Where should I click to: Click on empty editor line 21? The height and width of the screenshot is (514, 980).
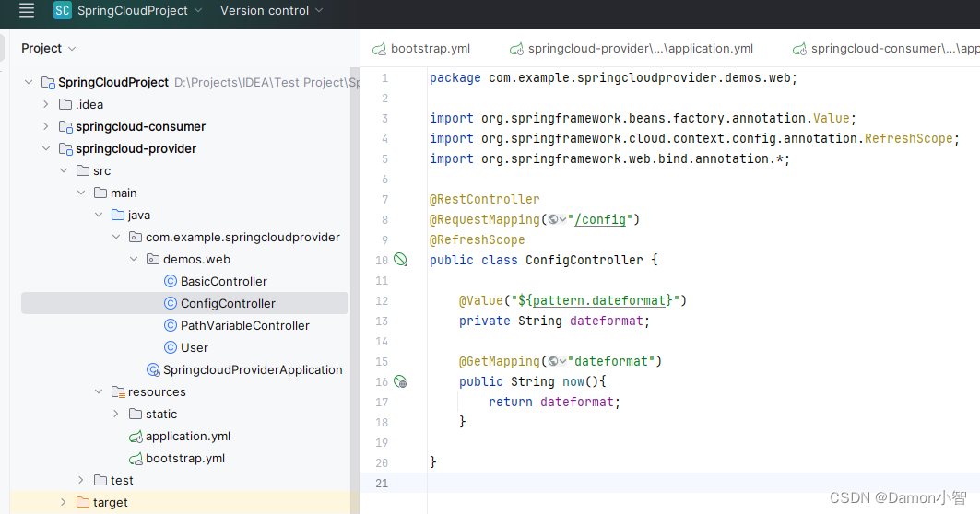pyautogui.click(x=645, y=484)
